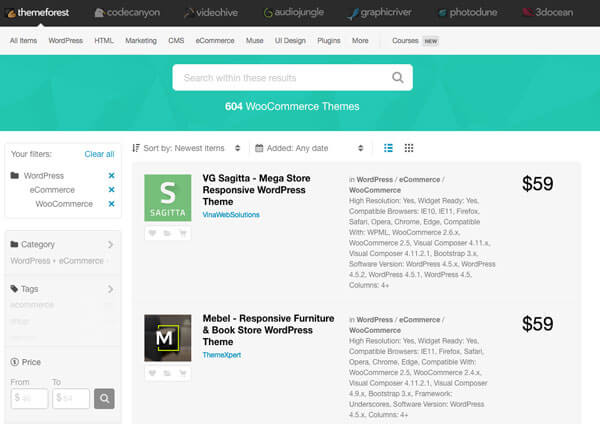Open the Marketing category menu
The image size is (600, 424).
(141, 41)
